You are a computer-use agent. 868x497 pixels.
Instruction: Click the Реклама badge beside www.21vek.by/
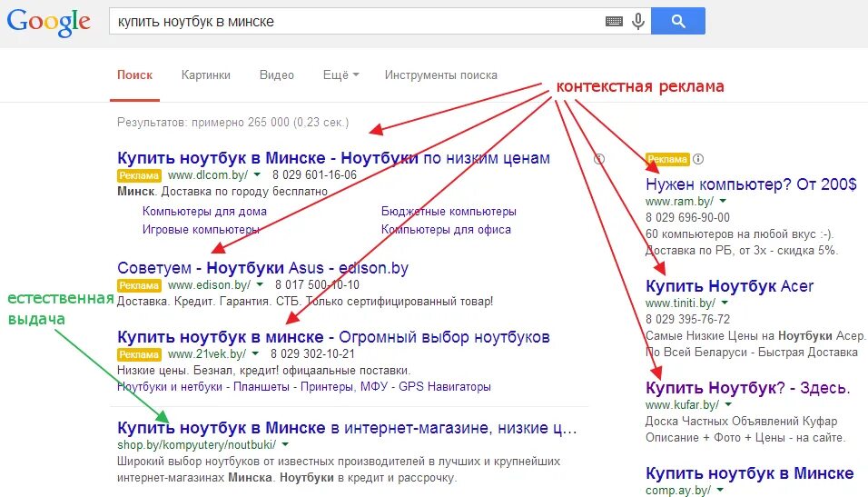tap(139, 354)
